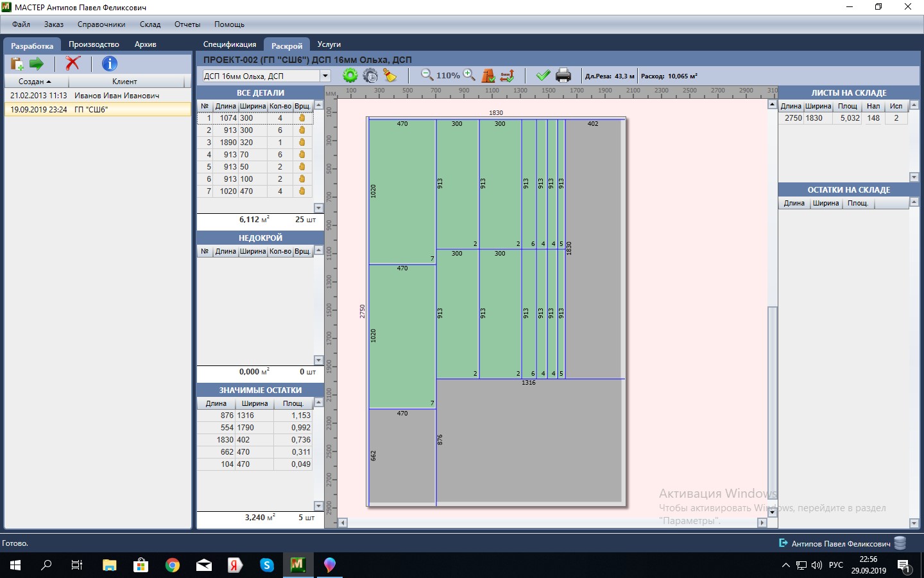The width and height of the screenshot is (924, 578).
Task: Click the gray gear with clock icon
Action: coord(370,76)
